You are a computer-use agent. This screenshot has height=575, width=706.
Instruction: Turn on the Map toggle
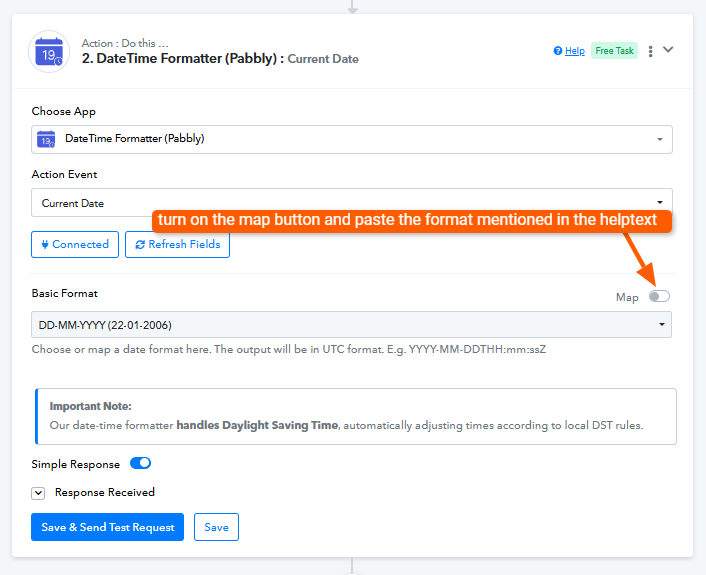click(659, 296)
